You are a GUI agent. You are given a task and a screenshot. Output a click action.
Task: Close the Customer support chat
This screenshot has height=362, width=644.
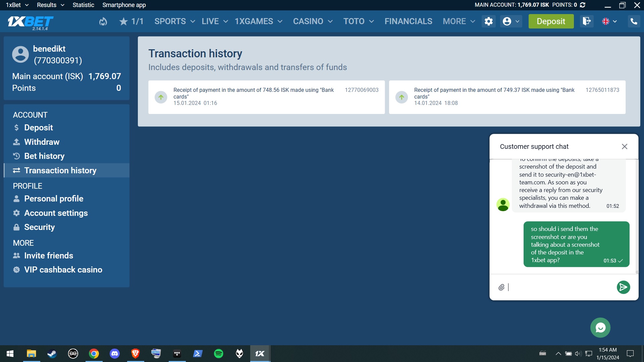click(625, 146)
